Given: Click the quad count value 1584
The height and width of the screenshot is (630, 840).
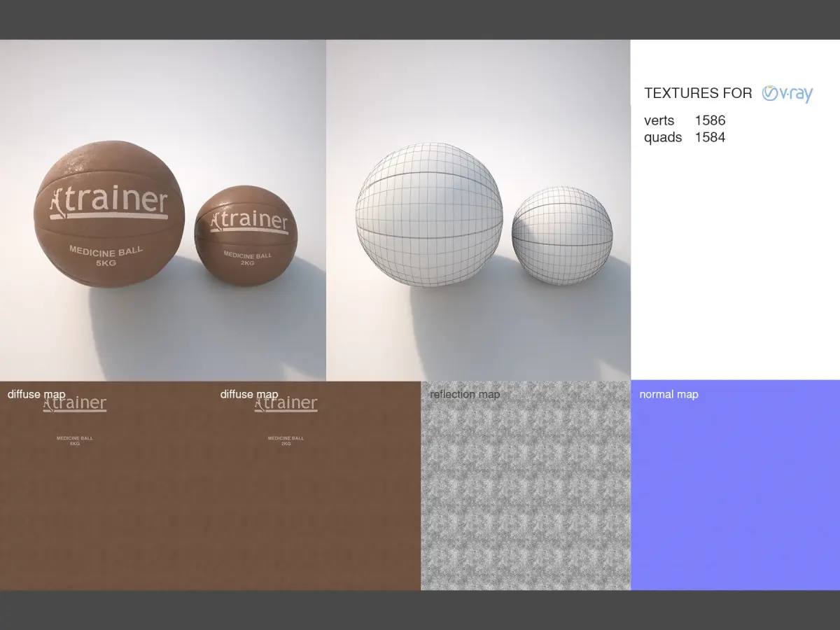Looking at the screenshot, I should pos(710,137).
